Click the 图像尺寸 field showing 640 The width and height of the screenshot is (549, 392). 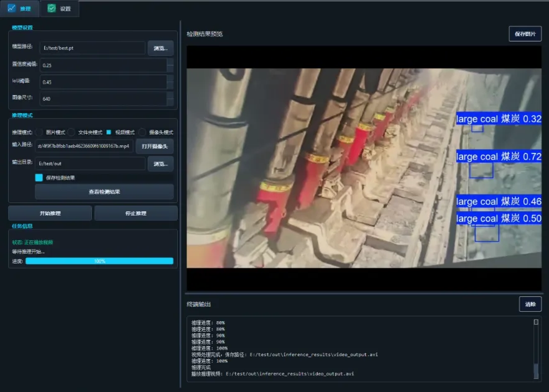pos(103,99)
